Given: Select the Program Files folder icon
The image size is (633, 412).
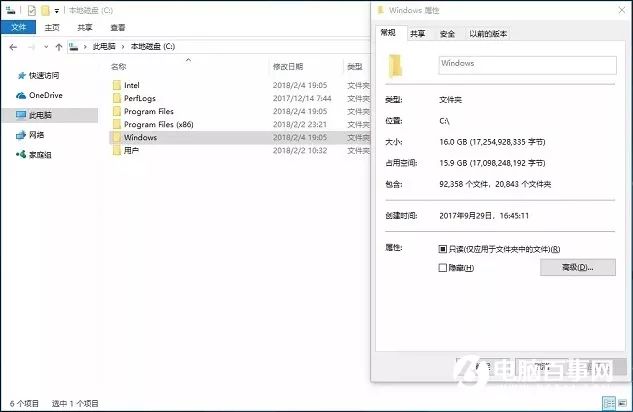Looking at the screenshot, I should click(117, 111).
